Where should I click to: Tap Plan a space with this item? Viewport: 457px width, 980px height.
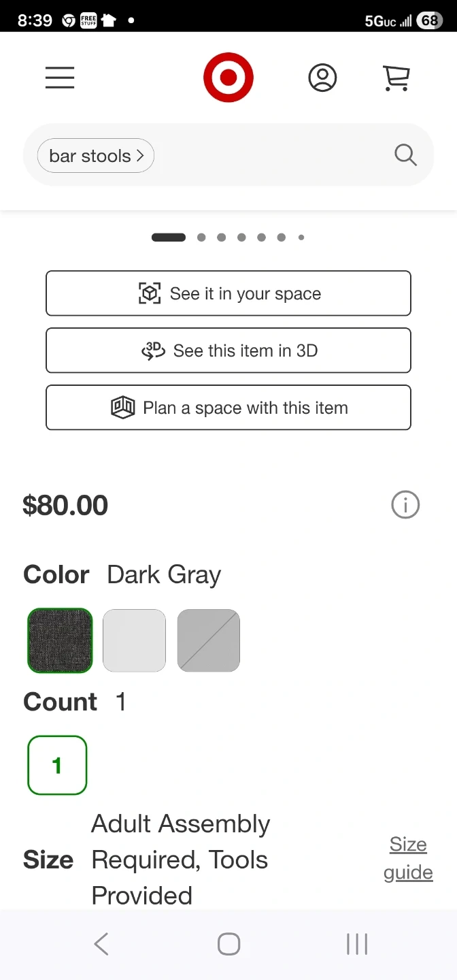pos(228,408)
